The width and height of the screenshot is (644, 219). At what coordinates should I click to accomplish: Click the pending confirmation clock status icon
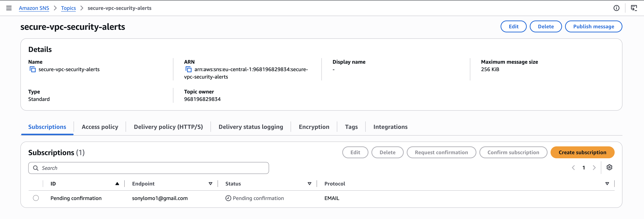click(x=228, y=198)
